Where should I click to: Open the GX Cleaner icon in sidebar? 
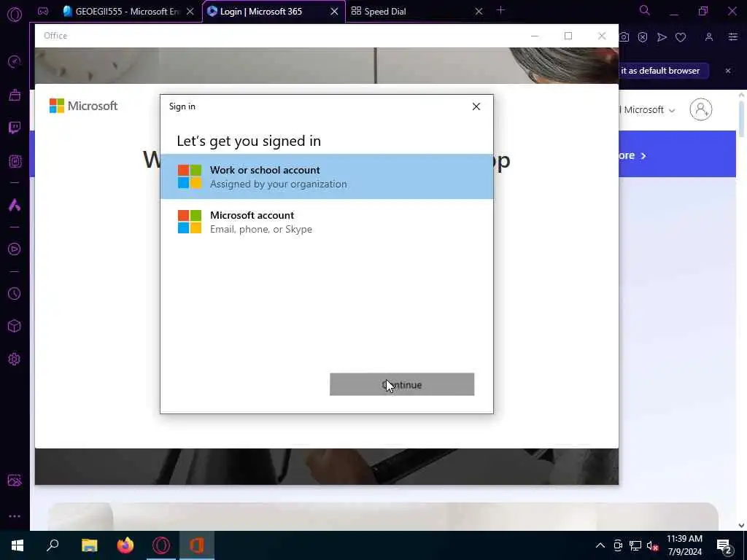click(x=15, y=95)
